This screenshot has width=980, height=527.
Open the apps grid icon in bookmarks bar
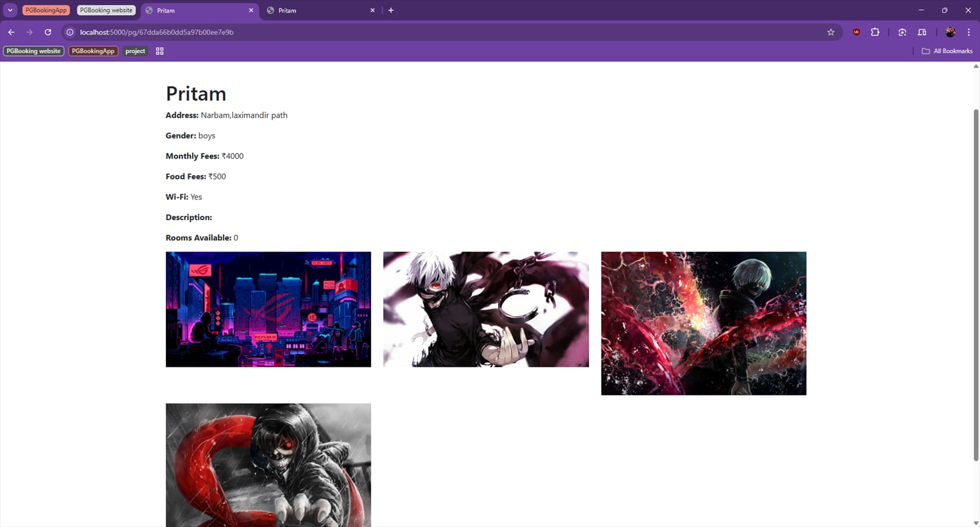tap(160, 51)
